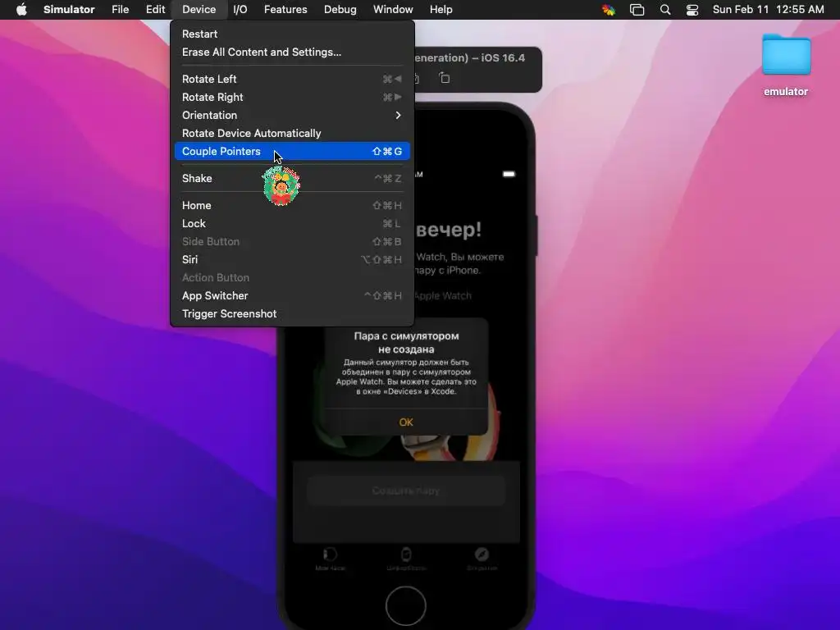This screenshot has width=840, height=630.
Task: Open the File menu
Action: tap(120, 10)
